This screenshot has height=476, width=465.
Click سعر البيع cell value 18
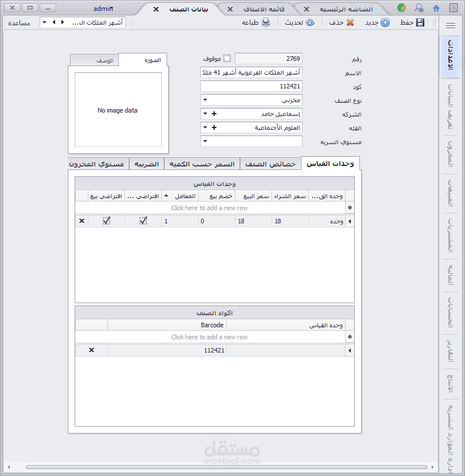coord(253,221)
